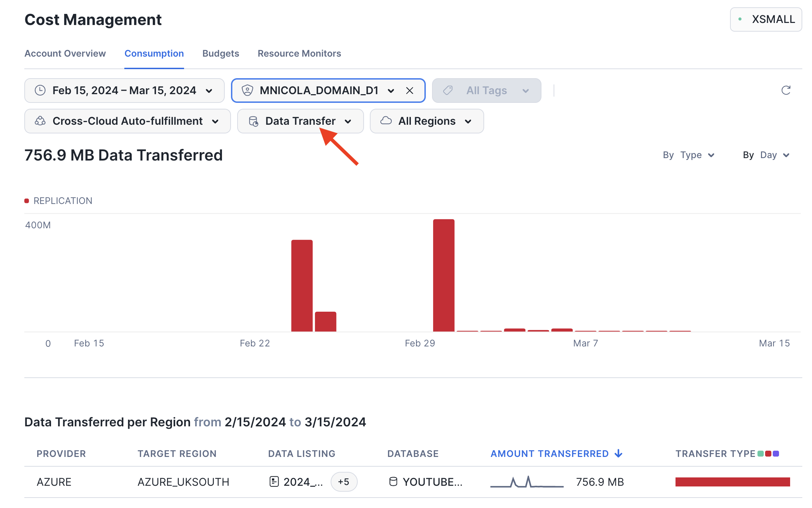This screenshot has width=812, height=508.
Task: Switch to the Account Overview tab
Action: point(65,54)
